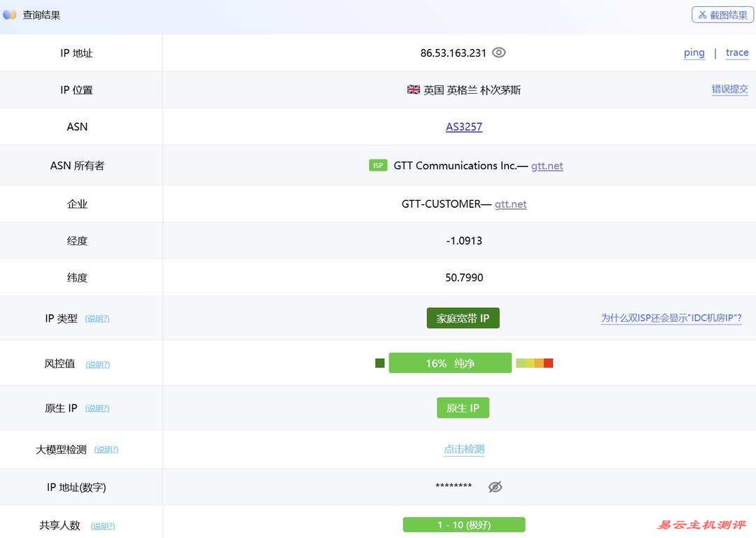Click the UK flag beside the IP location
This screenshot has height=538, width=756.
pos(413,90)
